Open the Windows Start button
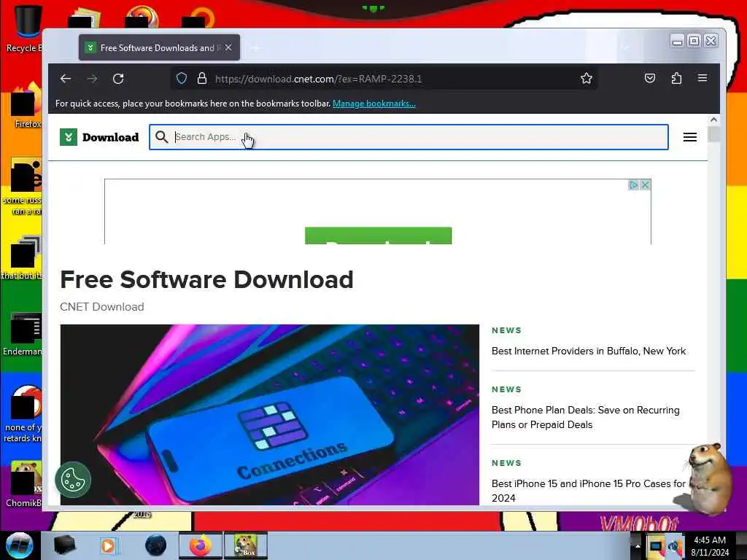747x560 pixels. coord(19,545)
